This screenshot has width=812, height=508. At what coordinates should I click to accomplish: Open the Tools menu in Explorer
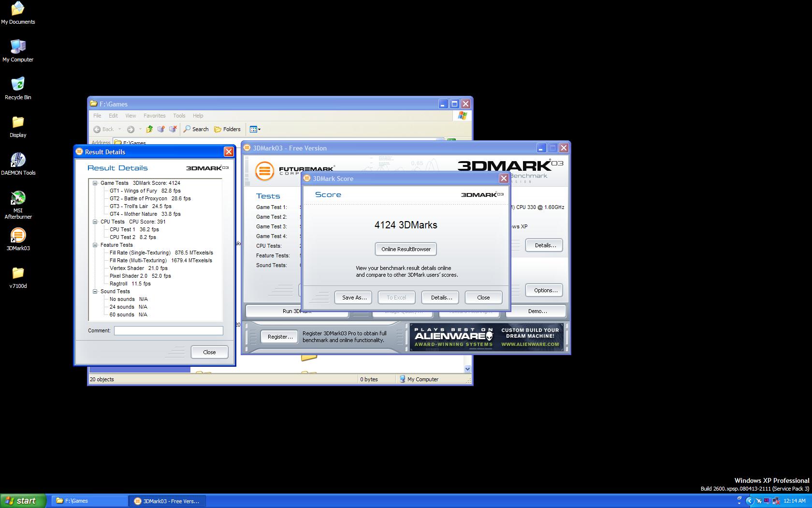click(x=179, y=116)
